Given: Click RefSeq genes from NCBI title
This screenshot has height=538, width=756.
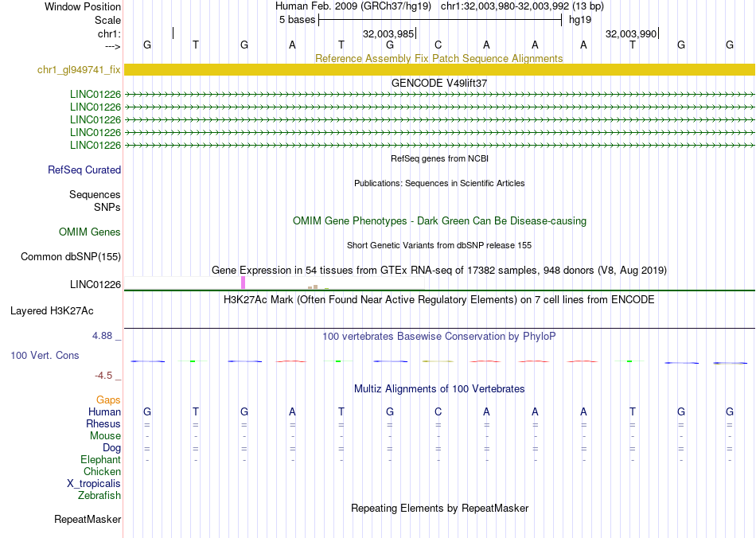Looking at the screenshot, I should [x=440, y=158].
